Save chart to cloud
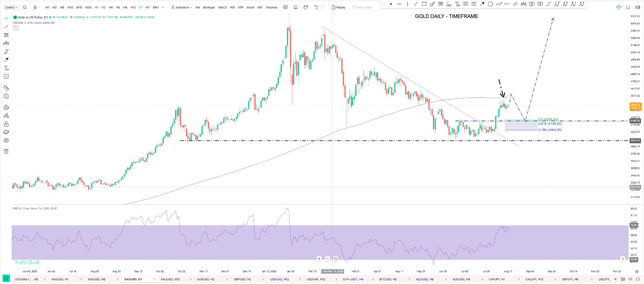 click(619, 7)
